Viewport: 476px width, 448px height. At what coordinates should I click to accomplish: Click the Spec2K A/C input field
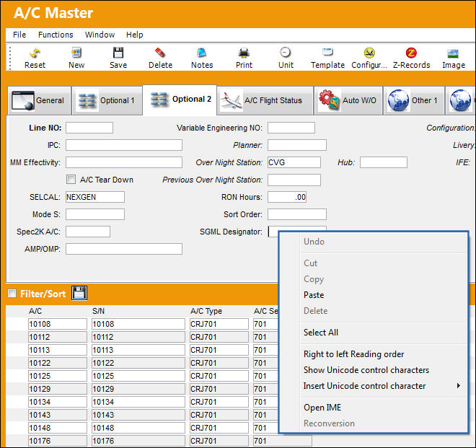88,232
